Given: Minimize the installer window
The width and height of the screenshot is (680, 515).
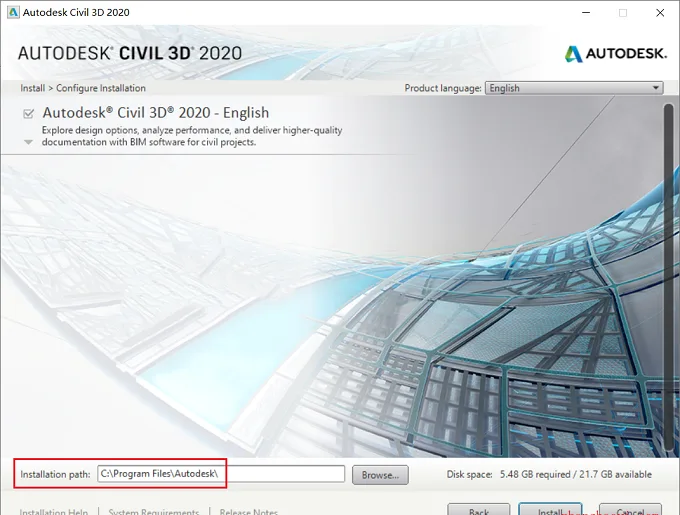Looking at the screenshot, I should click(586, 13).
